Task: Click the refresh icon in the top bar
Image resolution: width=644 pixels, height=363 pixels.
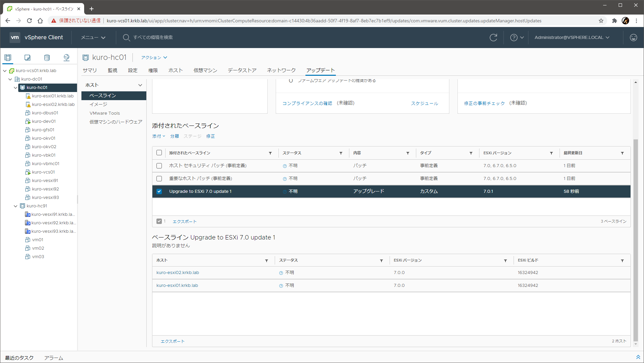Action: pos(493,38)
